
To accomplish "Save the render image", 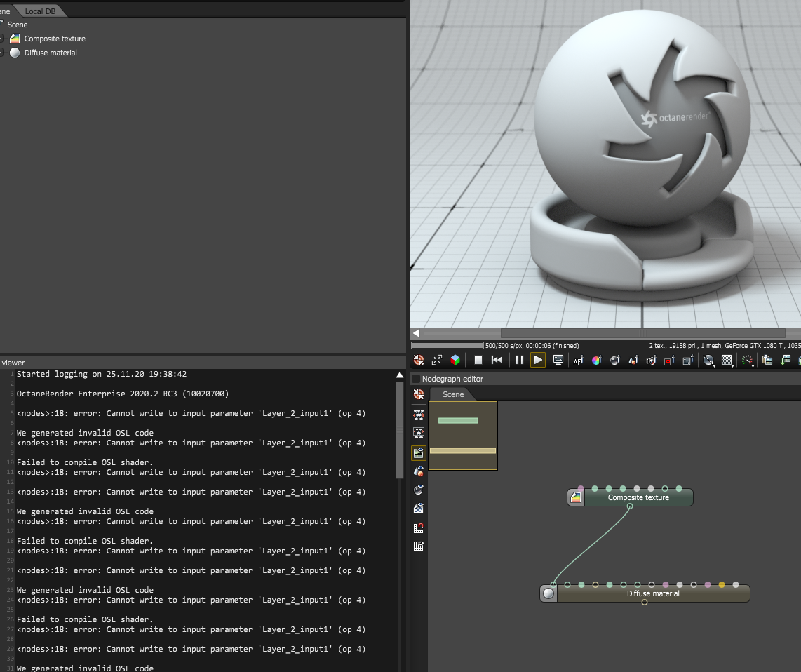I will [786, 361].
